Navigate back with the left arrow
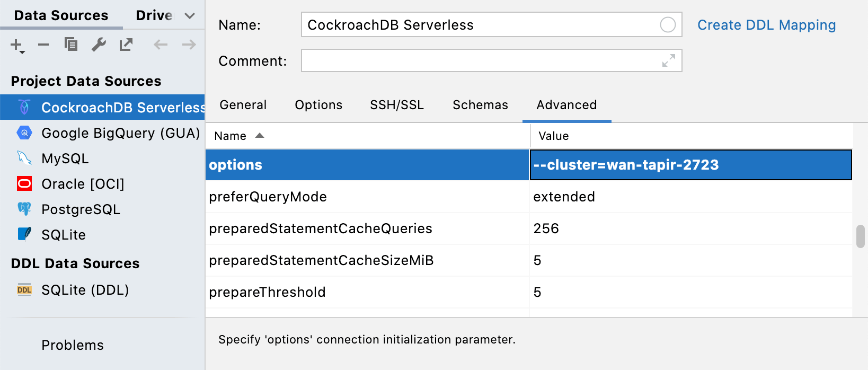Screen dimensions: 868x370 (x=161, y=45)
